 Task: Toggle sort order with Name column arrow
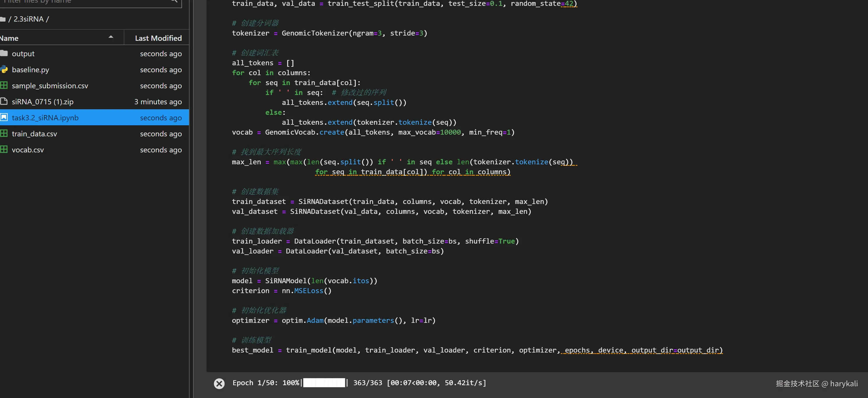click(111, 37)
